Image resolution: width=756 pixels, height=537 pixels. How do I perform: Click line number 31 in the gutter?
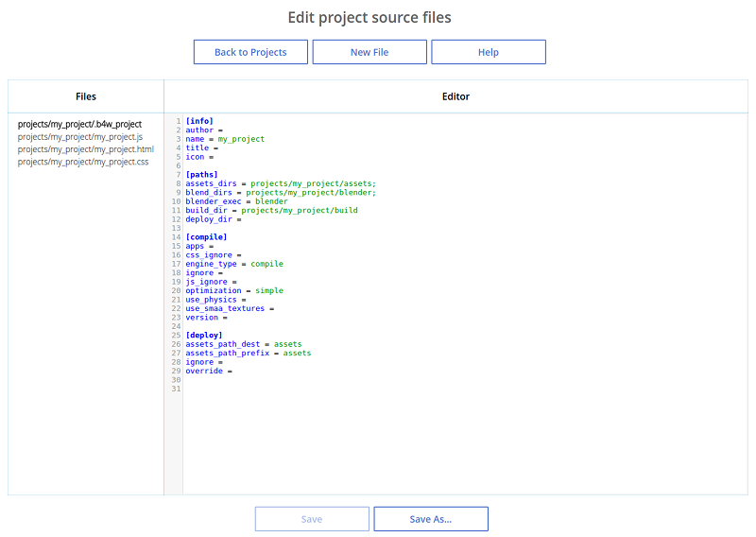point(176,389)
